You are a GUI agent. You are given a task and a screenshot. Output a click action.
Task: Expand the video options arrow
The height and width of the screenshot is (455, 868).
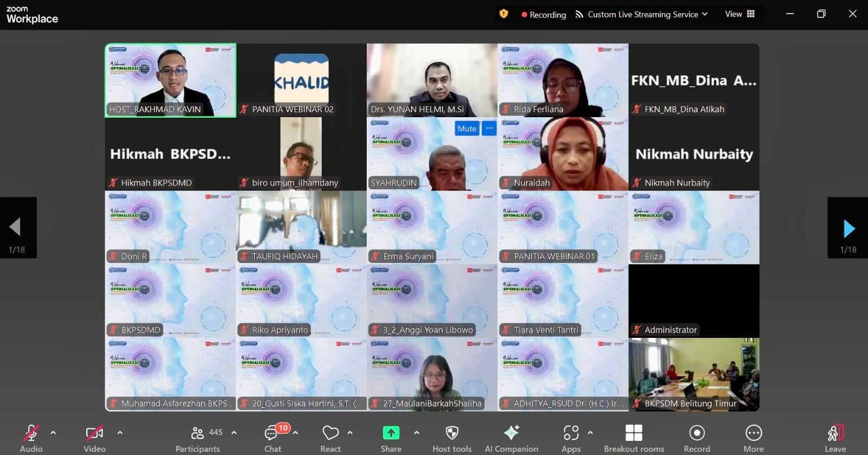pos(120,433)
